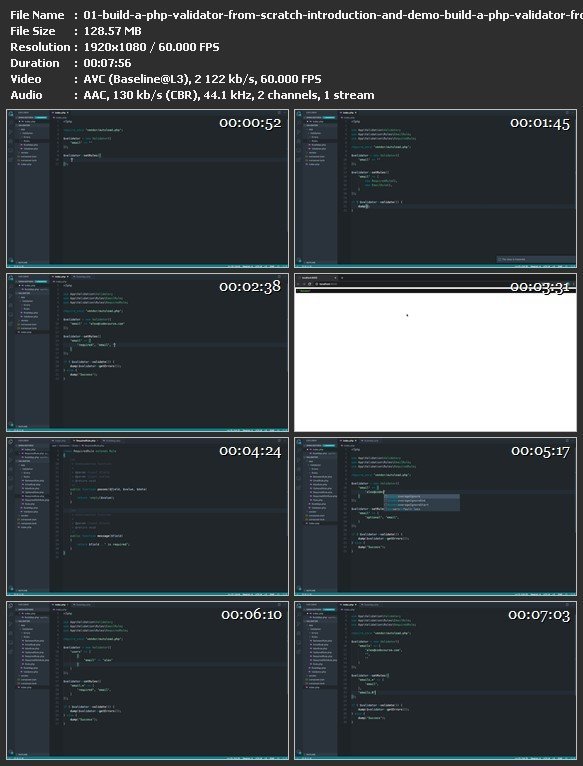Click the notification toast in the 00:01:45 frame

point(536,259)
